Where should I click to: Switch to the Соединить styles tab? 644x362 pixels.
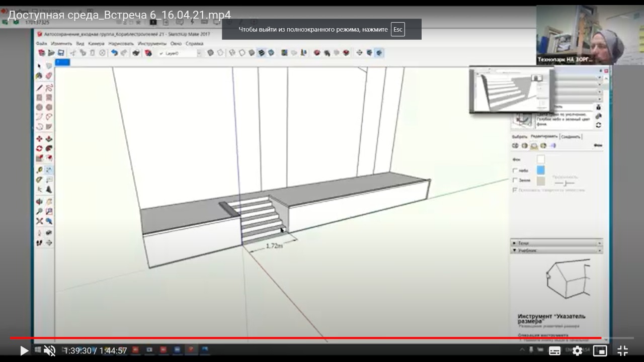coord(571,137)
